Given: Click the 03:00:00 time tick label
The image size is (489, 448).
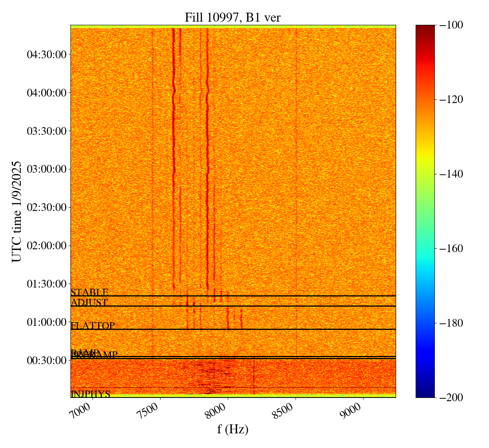Looking at the screenshot, I should [x=46, y=169].
